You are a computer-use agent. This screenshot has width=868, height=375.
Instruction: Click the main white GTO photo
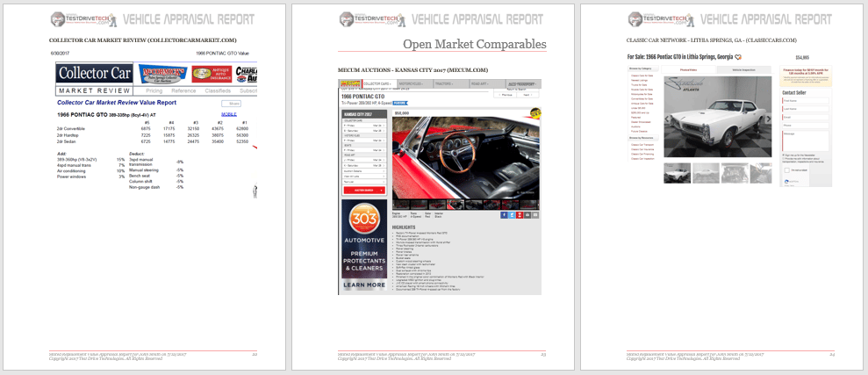point(717,117)
